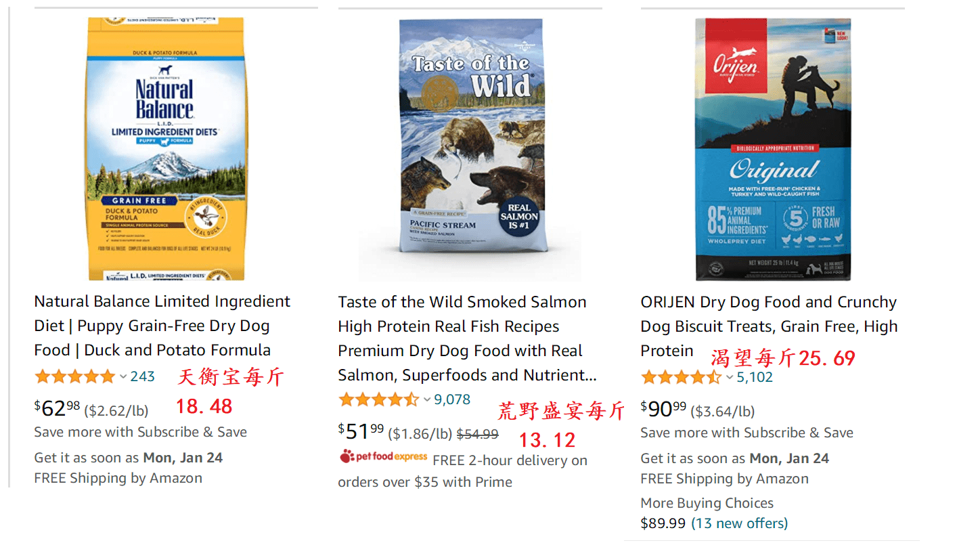Expand rating chevron beside 243 reviews
The height and width of the screenshot is (543, 980).
[123, 376]
